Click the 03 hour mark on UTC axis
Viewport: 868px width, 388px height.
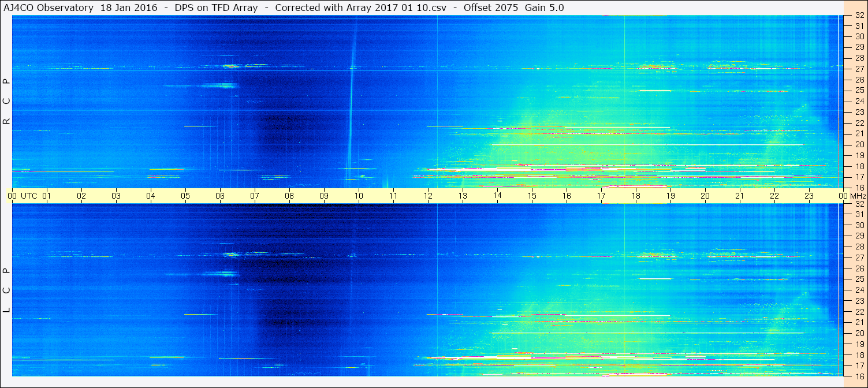tap(116, 196)
